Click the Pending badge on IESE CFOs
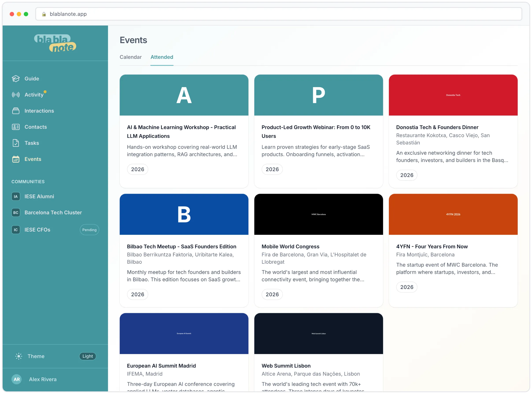The image size is (532, 394). click(89, 230)
